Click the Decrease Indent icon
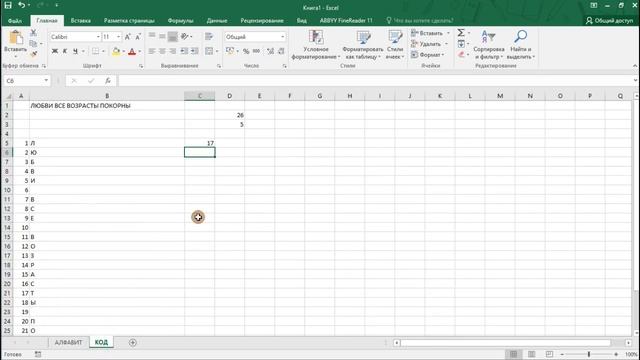The width and height of the screenshot is (640, 360). [x=184, y=51]
